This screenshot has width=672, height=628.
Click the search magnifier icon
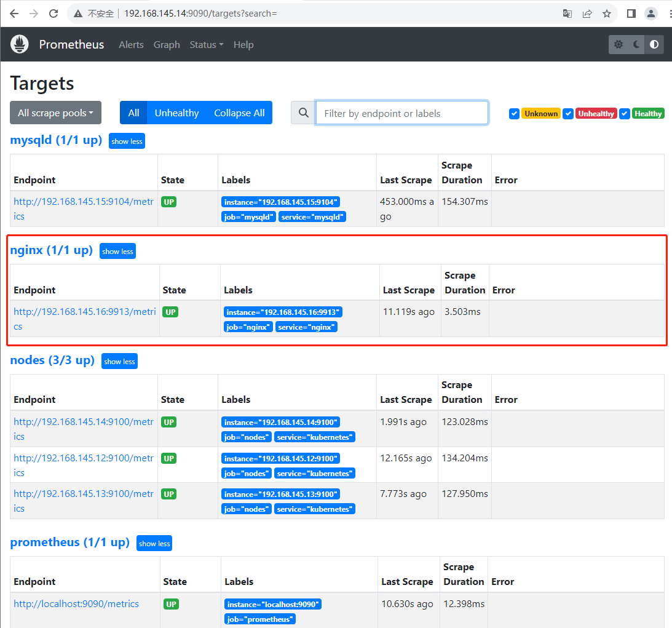pyautogui.click(x=304, y=113)
